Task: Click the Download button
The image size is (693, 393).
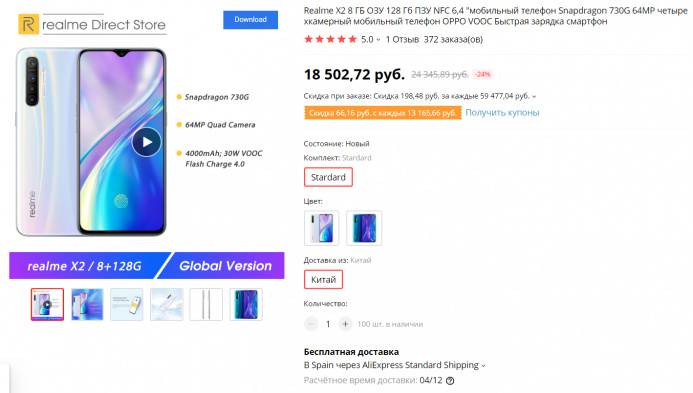Action: (x=251, y=20)
